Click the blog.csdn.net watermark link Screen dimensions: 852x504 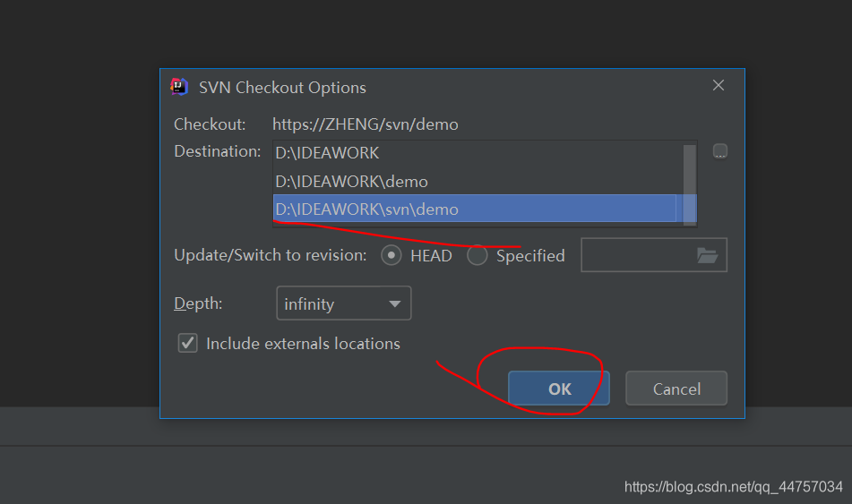coord(733,487)
